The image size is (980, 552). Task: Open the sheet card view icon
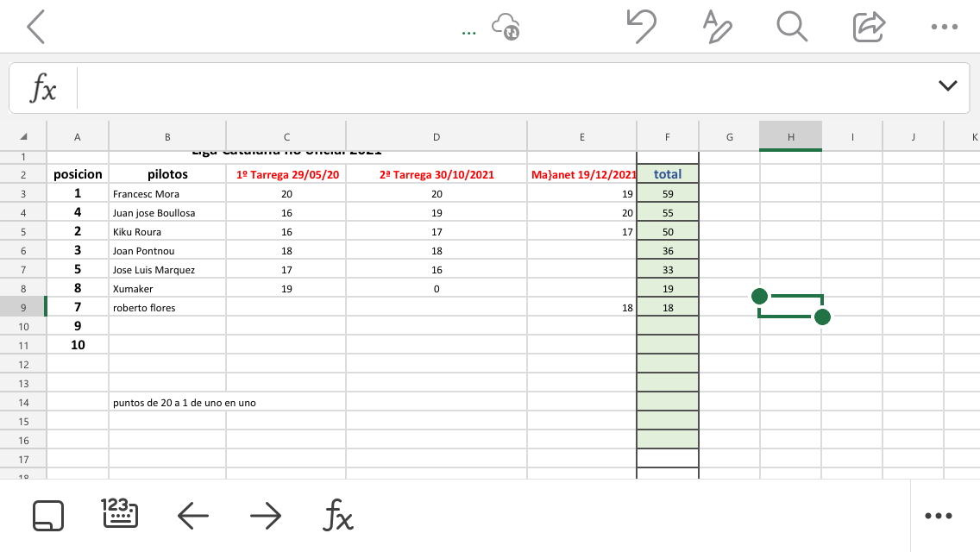click(x=48, y=516)
